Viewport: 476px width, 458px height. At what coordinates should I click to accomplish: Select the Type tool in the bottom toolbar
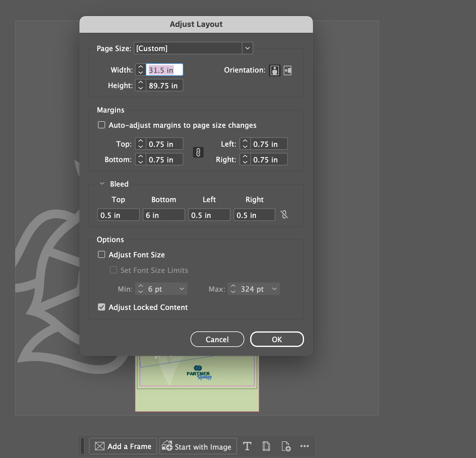pos(247,446)
